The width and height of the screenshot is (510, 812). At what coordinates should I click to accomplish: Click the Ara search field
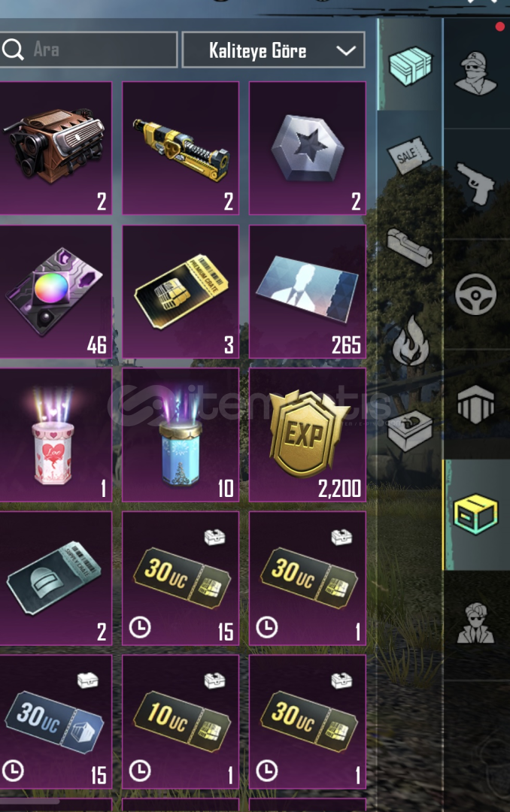point(88,50)
